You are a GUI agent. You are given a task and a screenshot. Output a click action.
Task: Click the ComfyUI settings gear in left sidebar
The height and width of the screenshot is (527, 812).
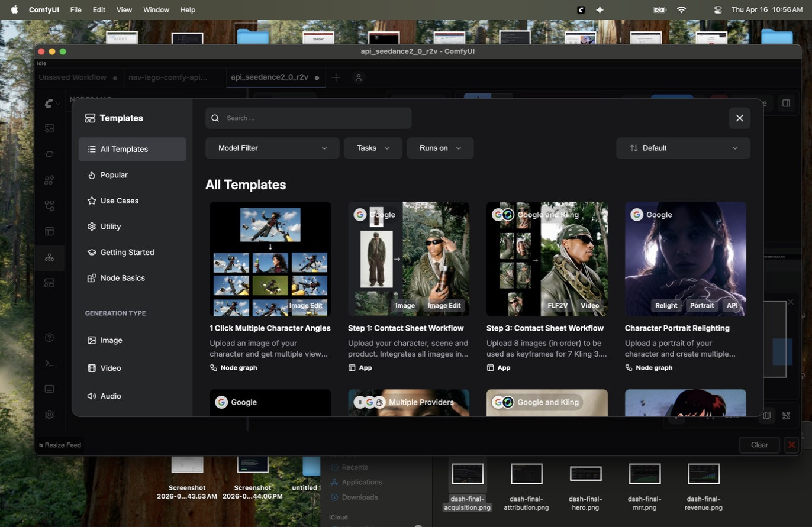coord(49,415)
